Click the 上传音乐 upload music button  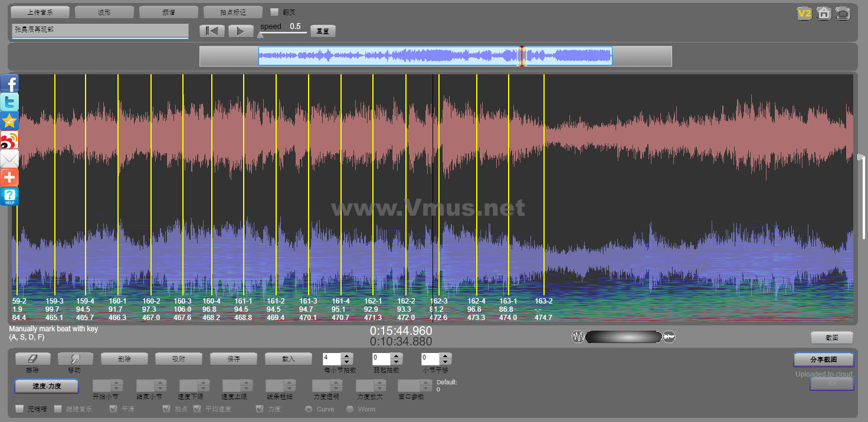(40, 12)
